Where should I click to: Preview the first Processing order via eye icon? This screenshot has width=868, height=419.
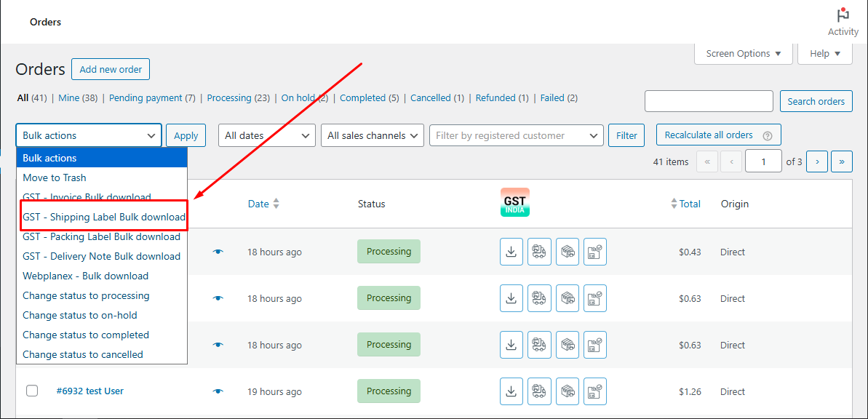tap(218, 251)
